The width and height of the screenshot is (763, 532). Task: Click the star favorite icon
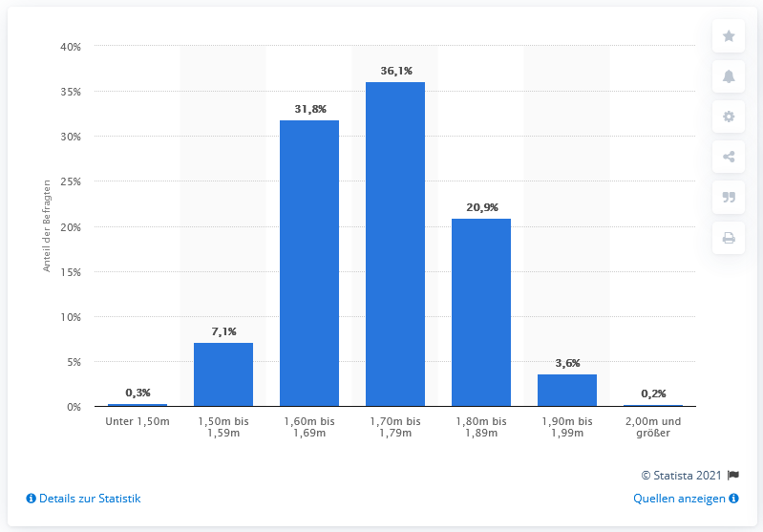pos(729,36)
